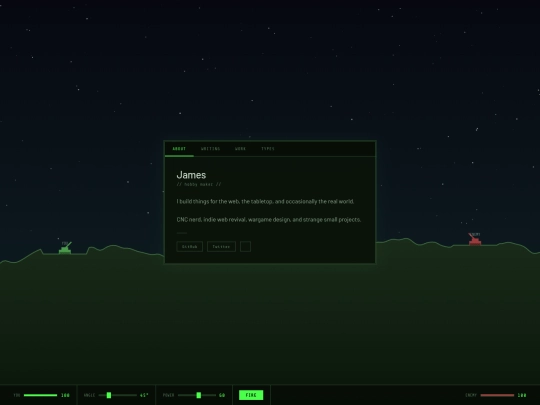Adjust the Power slider handle
Screen dimensions: 540x405
click(199, 395)
